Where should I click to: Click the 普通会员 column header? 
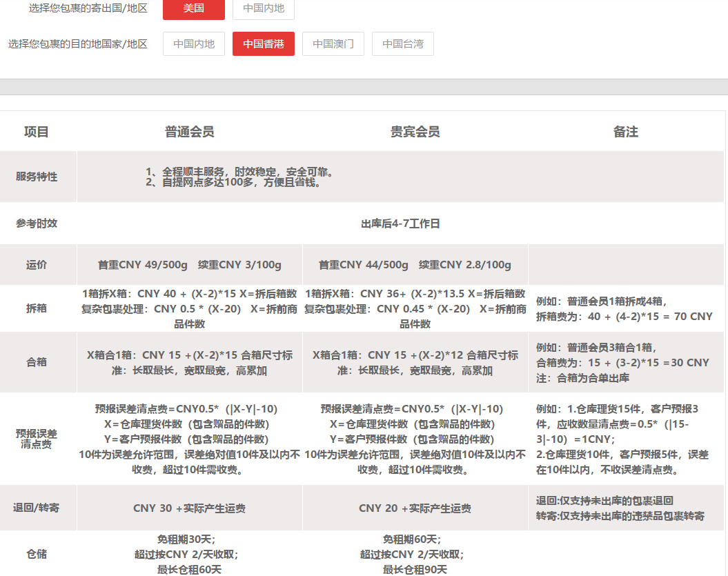pyautogui.click(x=189, y=132)
